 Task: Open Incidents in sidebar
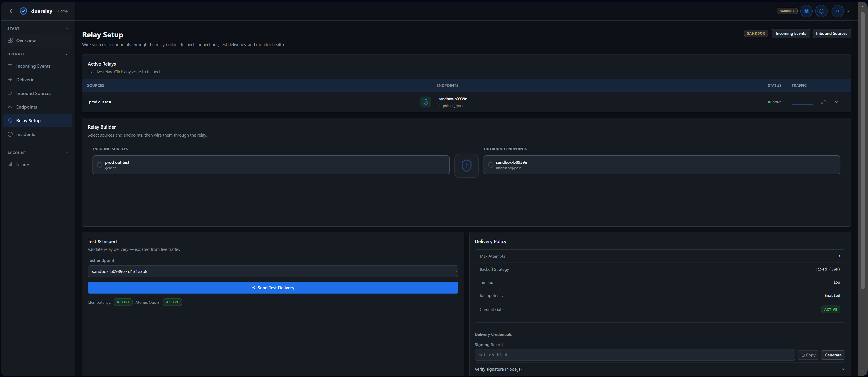(x=38, y=134)
